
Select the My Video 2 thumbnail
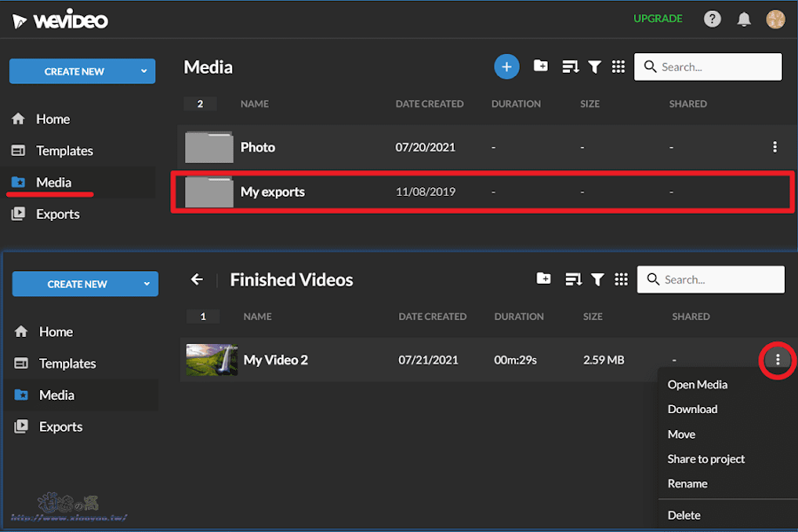pos(211,360)
